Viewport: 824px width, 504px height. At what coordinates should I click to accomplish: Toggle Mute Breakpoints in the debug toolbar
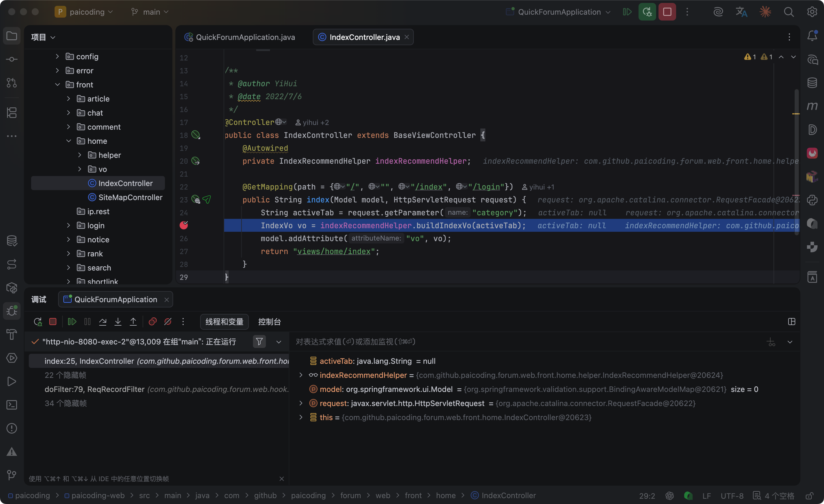[168, 322]
